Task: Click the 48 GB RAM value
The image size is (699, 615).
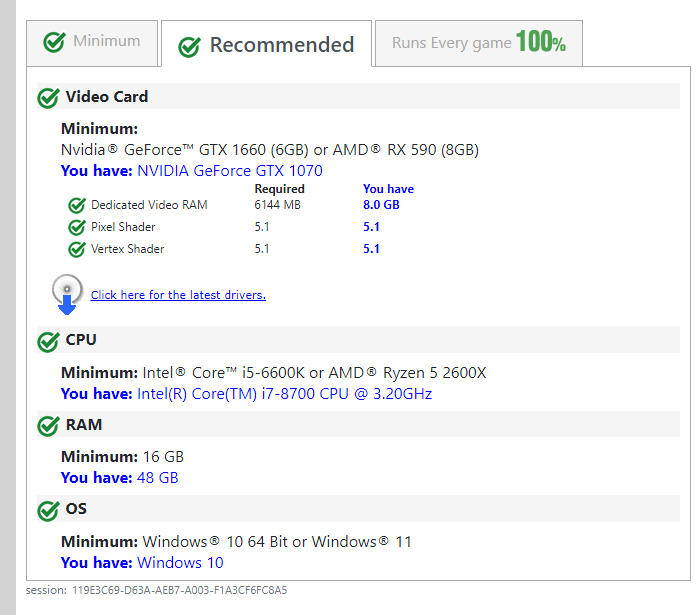Action: pos(157,478)
